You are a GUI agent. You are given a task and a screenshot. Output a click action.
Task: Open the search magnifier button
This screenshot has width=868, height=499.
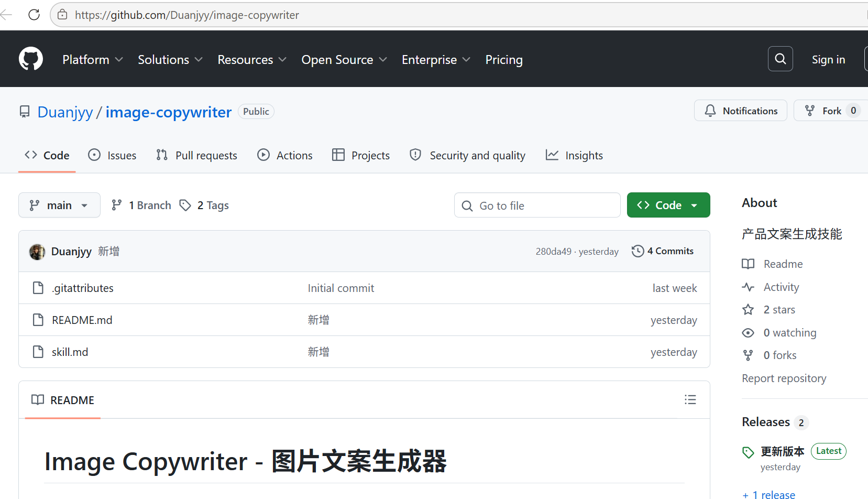pyautogui.click(x=781, y=59)
